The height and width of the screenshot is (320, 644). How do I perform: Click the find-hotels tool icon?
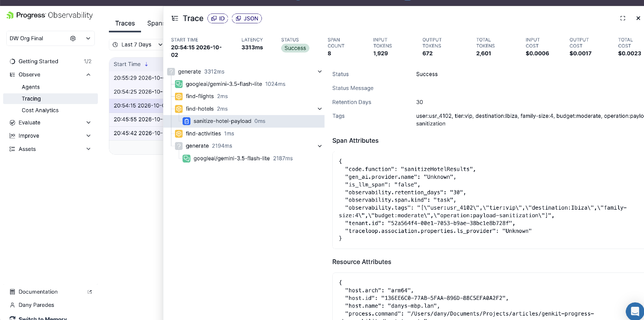[179, 109]
